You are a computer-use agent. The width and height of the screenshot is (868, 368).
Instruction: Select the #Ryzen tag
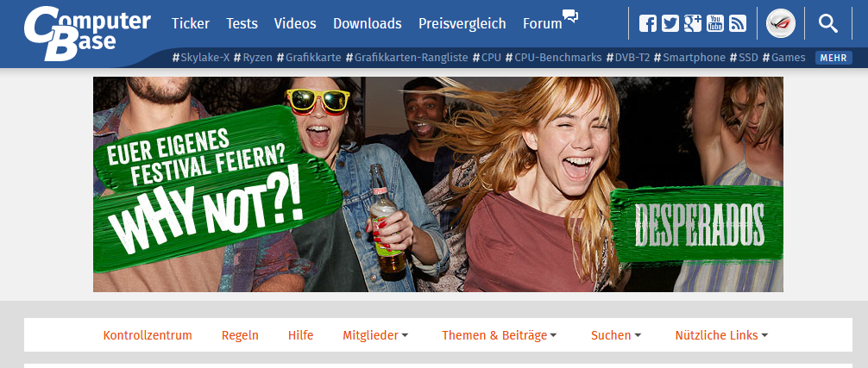tap(253, 58)
